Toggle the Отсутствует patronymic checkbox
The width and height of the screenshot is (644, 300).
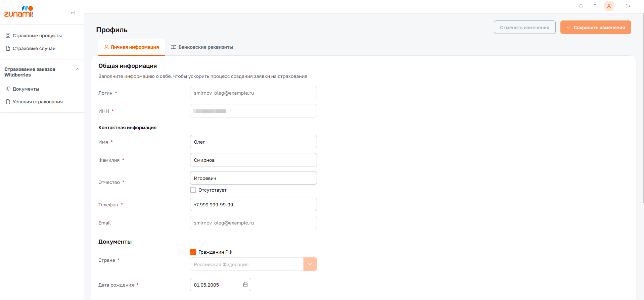coord(193,190)
